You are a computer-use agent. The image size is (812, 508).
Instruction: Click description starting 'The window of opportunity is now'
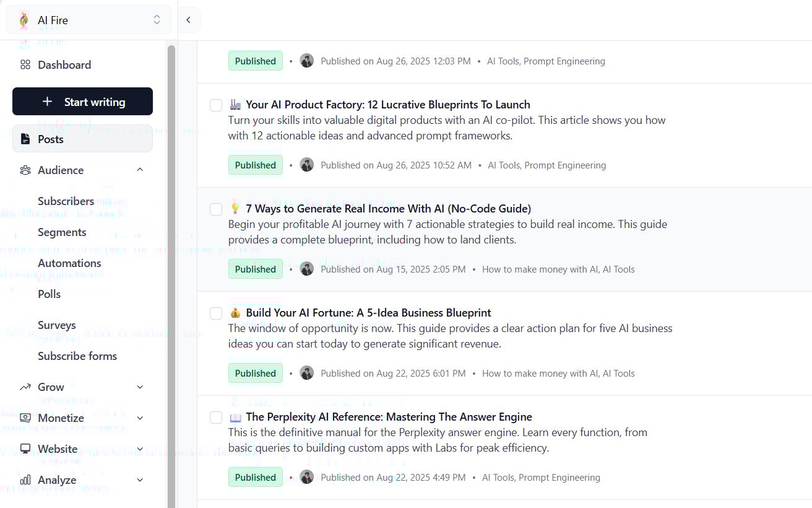[x=450, y=336]
